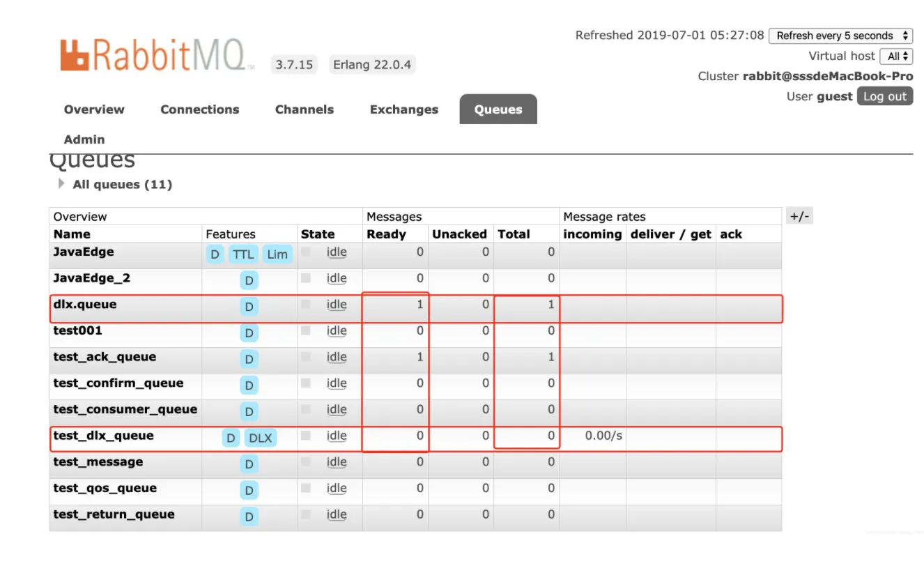The height and width of the screenshot is (566, 924).
Task: Open the Virtual host dropdown
Action: click(896, 56)
